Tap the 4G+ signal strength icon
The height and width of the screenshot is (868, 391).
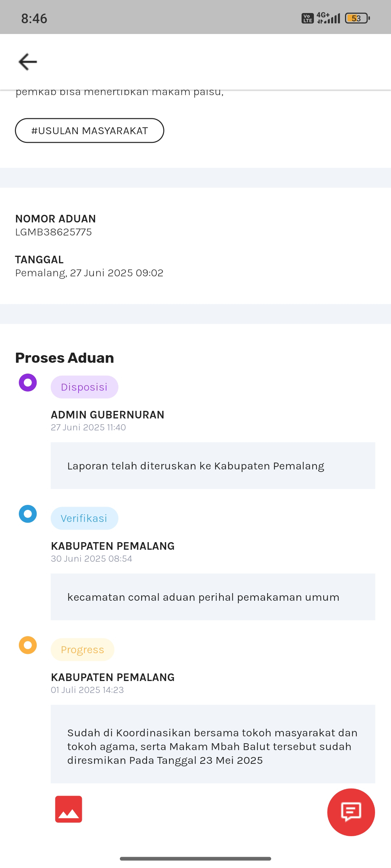(328, 18)
